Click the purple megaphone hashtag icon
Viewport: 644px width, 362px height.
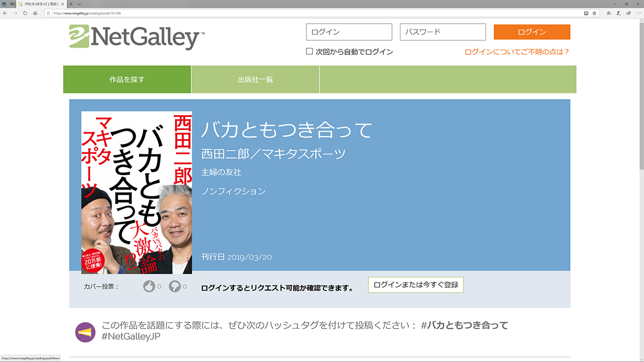[x=85, y=332]
